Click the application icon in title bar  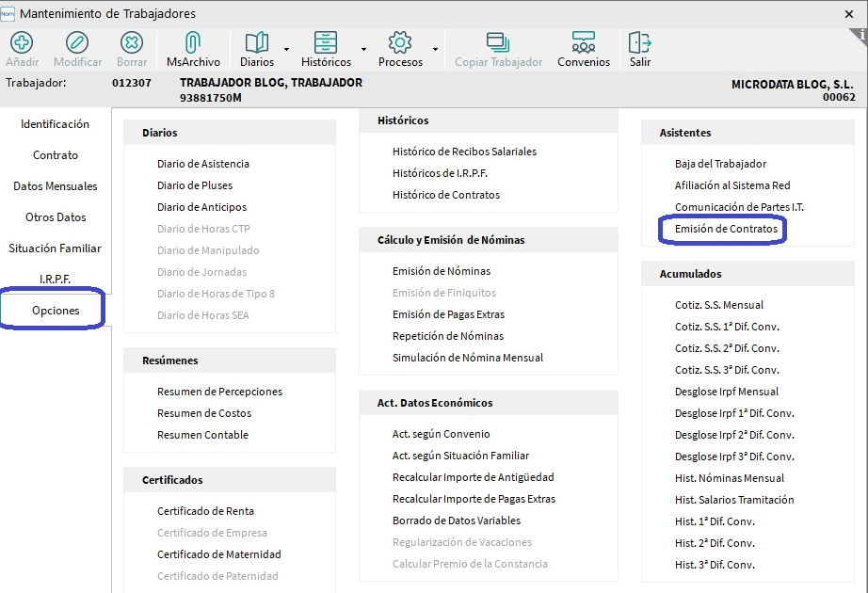tap(8, 13)
